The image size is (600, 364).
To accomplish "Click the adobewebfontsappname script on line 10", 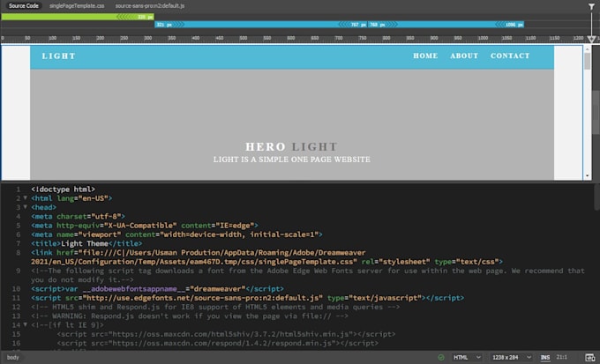I will [157, 289].
